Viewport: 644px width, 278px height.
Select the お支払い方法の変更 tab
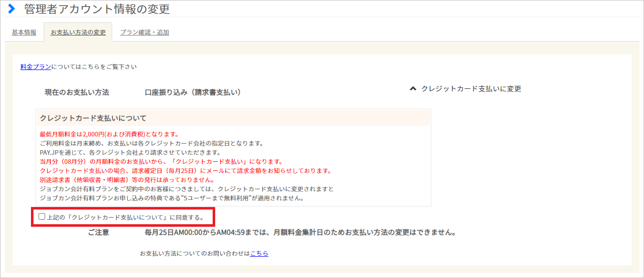click(x=78, y=32)
